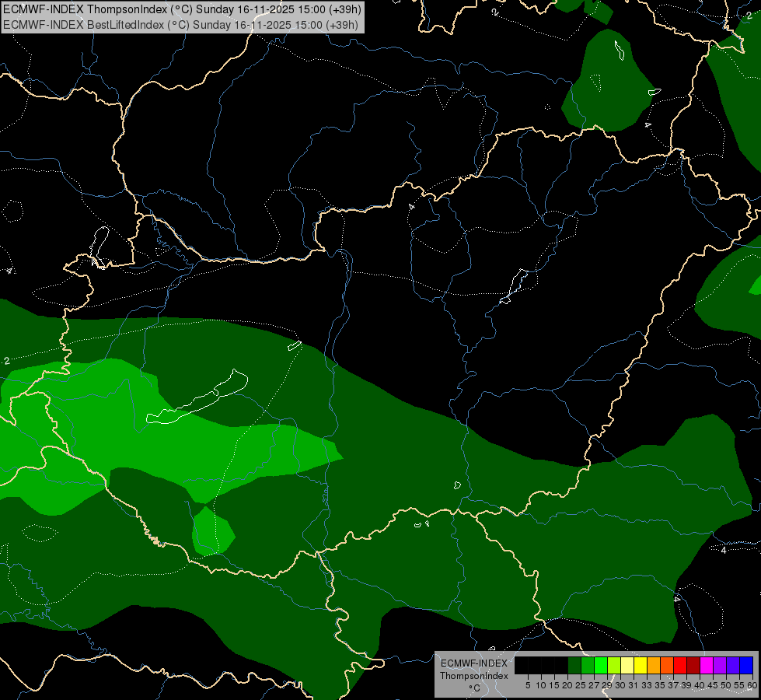Click the orange-red 35–37 legend swatch
761x700 pixels.
[667, 665]
